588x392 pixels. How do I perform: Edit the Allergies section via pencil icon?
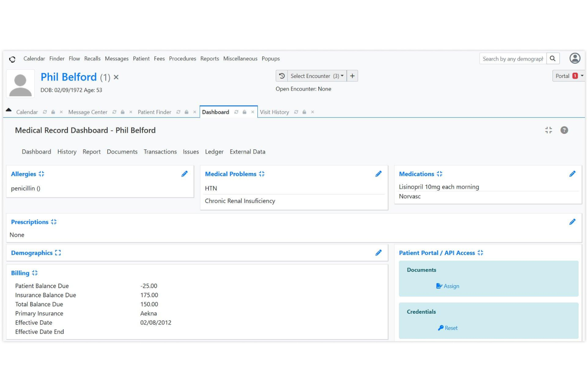coord(184,174)
